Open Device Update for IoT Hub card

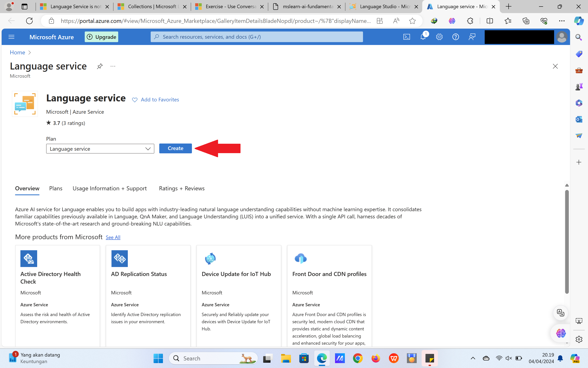click(239, 296)
